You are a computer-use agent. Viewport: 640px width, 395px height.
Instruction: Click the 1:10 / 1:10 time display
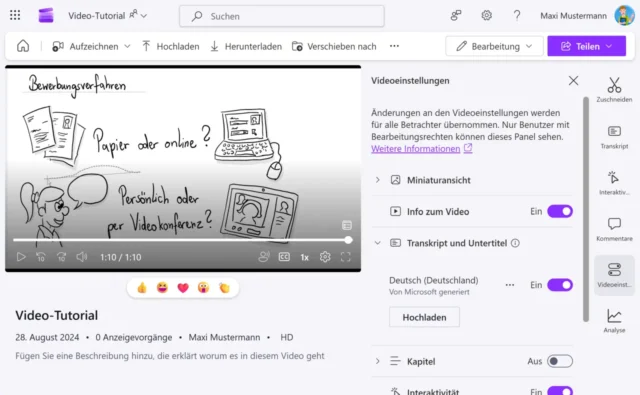121,257
